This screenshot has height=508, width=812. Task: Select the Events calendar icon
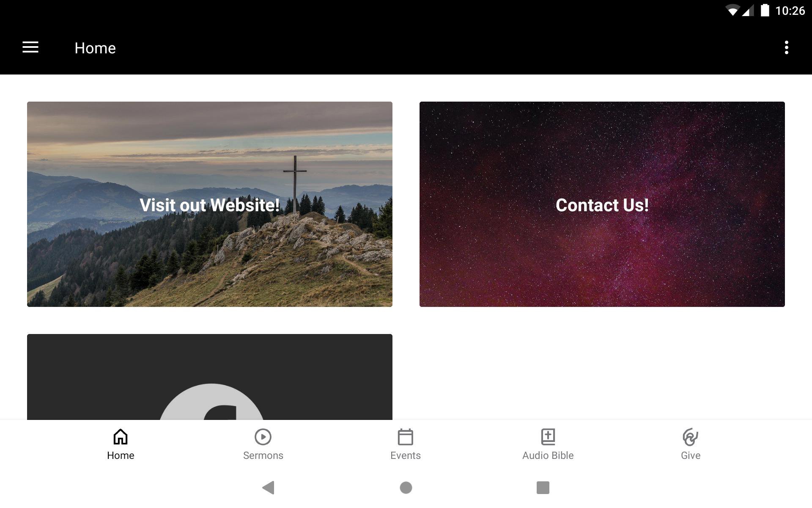click(x=406, y=437)
